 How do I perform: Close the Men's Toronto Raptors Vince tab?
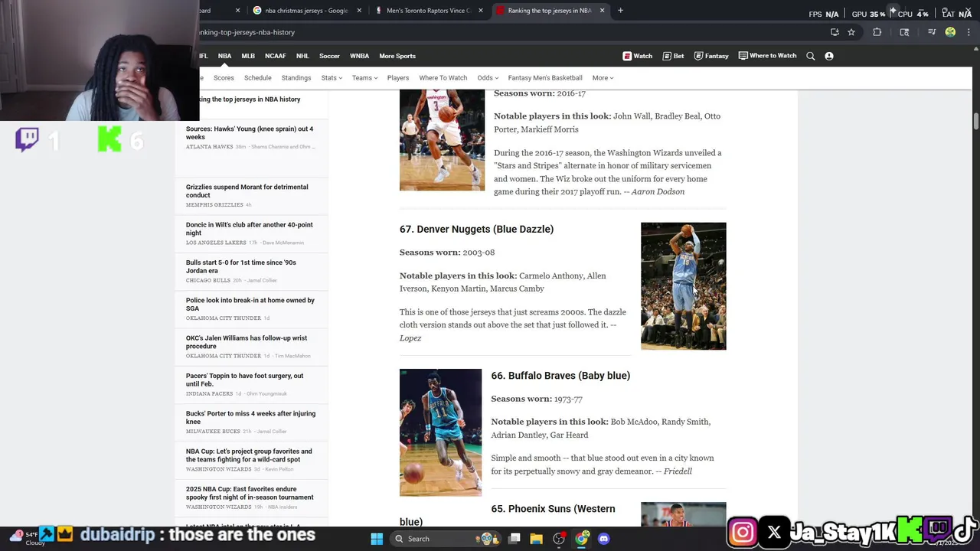[x=481, y=11]
